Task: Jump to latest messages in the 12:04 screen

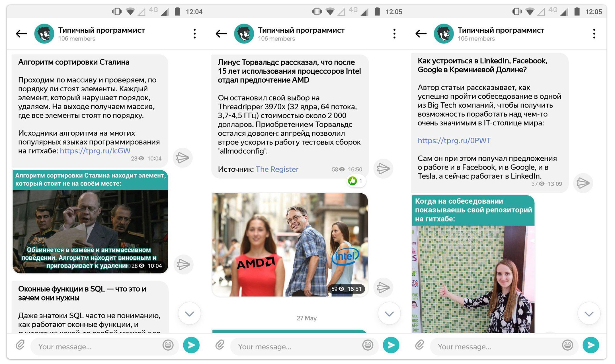Action: pyautogui.click(x=189, y=313)
